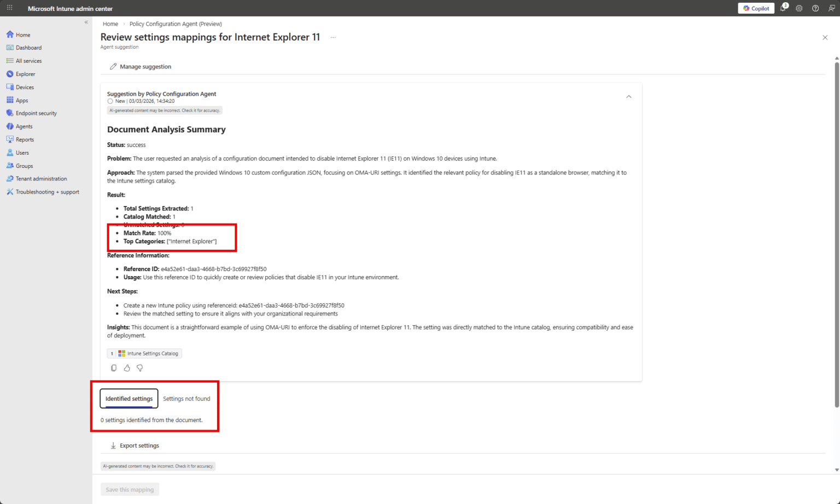Image resolution: width=840 pixels, height=504 pixels.
Task: Click Manage suggestion
Action: (141, 67)
